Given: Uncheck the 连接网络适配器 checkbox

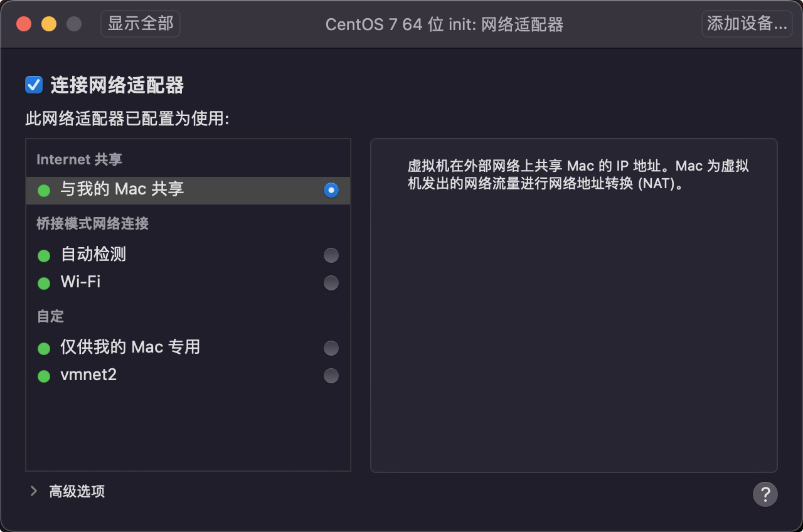Looking at the screenshot, I should click(34, 85).
